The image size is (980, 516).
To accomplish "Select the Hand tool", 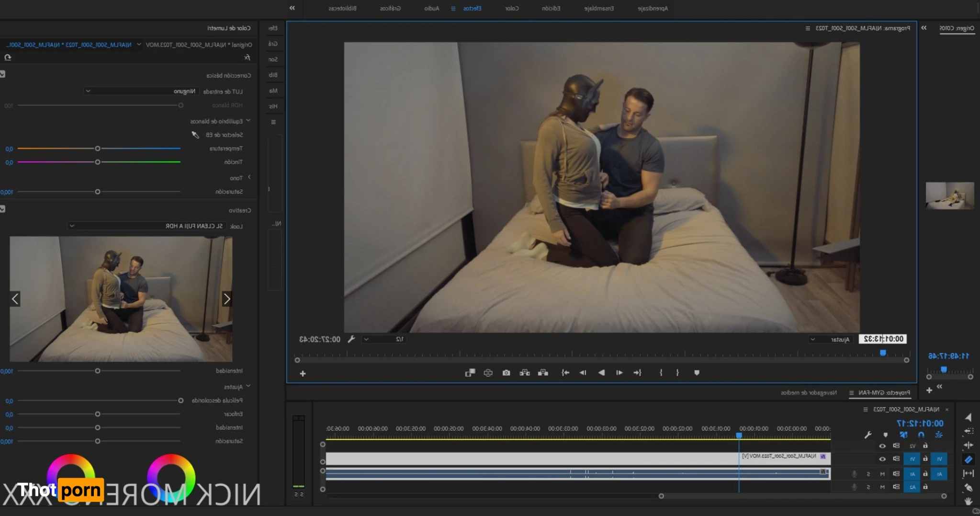I will point(968,501).
